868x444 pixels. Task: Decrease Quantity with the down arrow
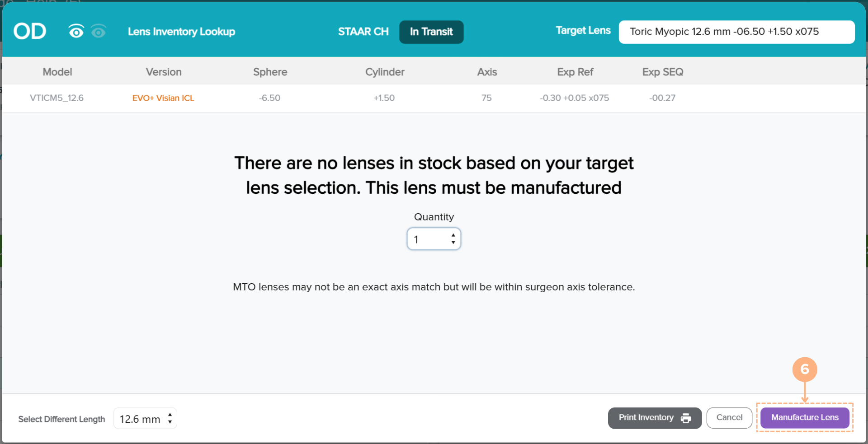[x=453, y=243]
